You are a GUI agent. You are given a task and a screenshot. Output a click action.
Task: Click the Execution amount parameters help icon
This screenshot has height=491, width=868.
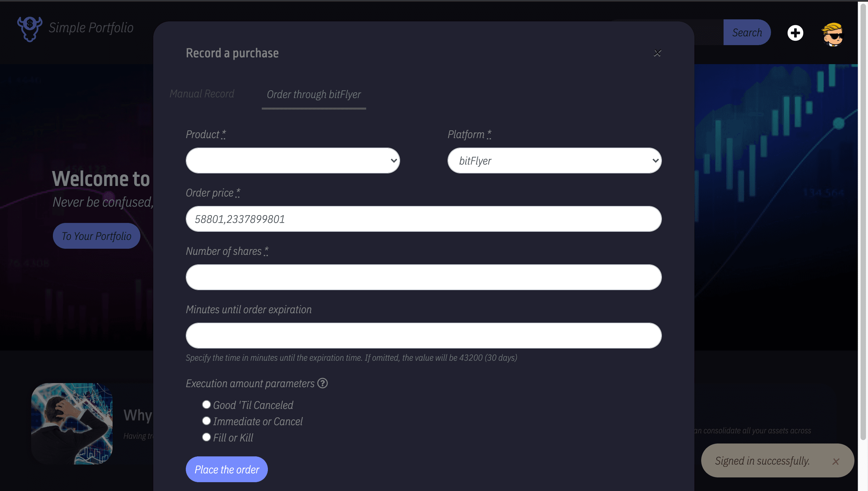click(322, 383)
